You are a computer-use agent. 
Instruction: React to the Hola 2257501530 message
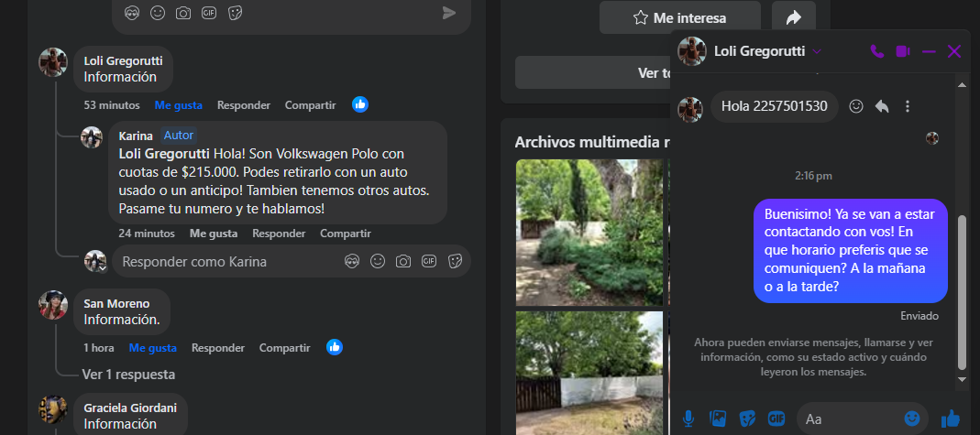(x=856, y=106)
